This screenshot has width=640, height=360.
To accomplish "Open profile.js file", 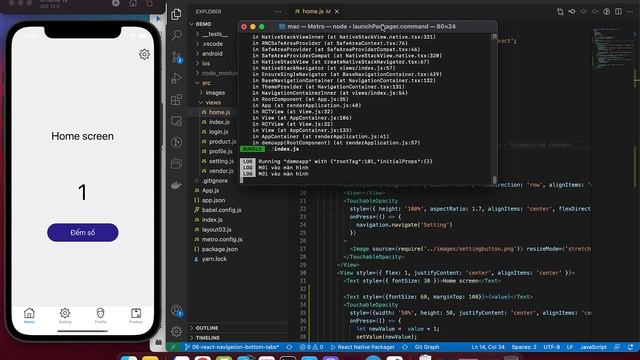I will (220, 151).
